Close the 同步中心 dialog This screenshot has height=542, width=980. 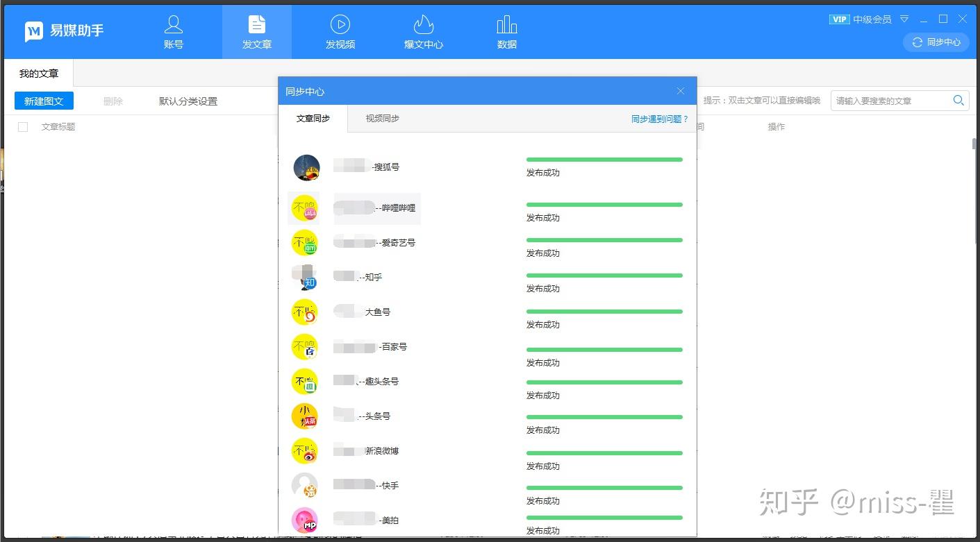click(681, 91)
